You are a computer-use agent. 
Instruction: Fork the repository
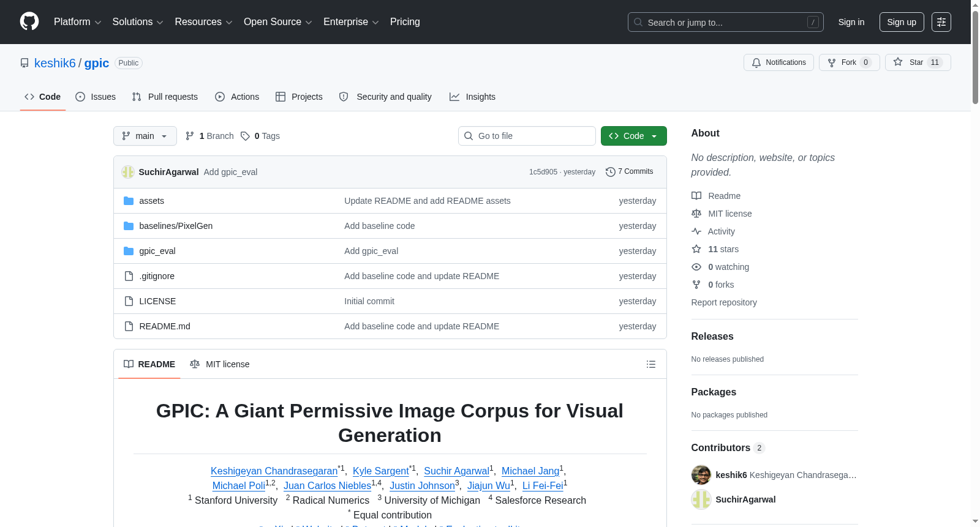(x=849, y=62)
